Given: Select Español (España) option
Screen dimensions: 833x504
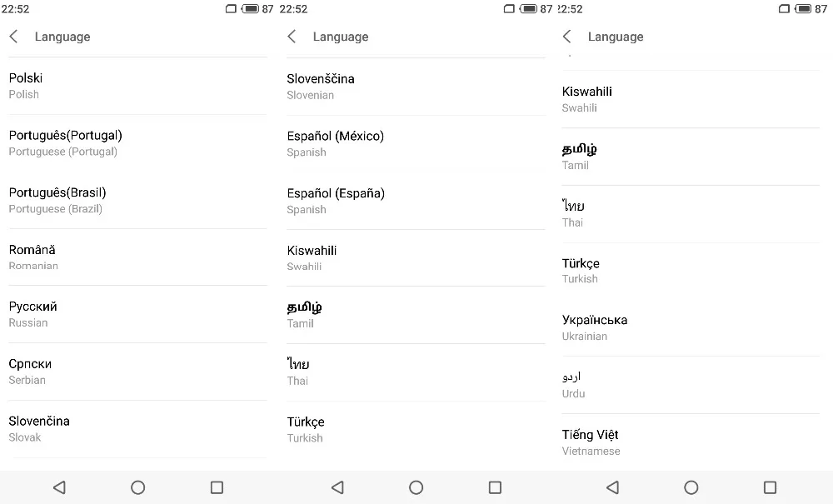Looking at the screenshot, I should click(x=416, y=202).
